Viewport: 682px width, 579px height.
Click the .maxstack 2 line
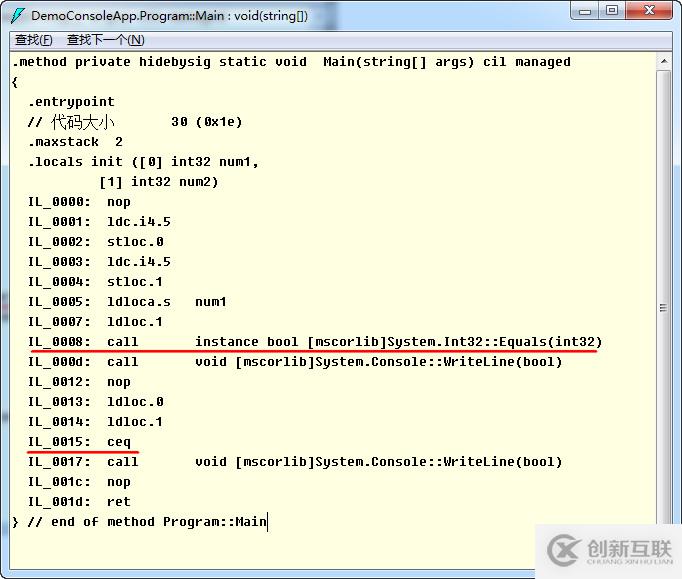pos(76,142)
